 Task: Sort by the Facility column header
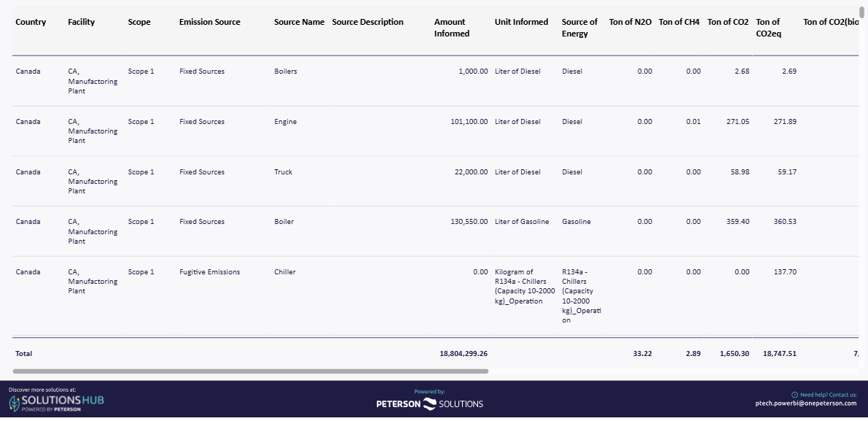coord(82,22)
